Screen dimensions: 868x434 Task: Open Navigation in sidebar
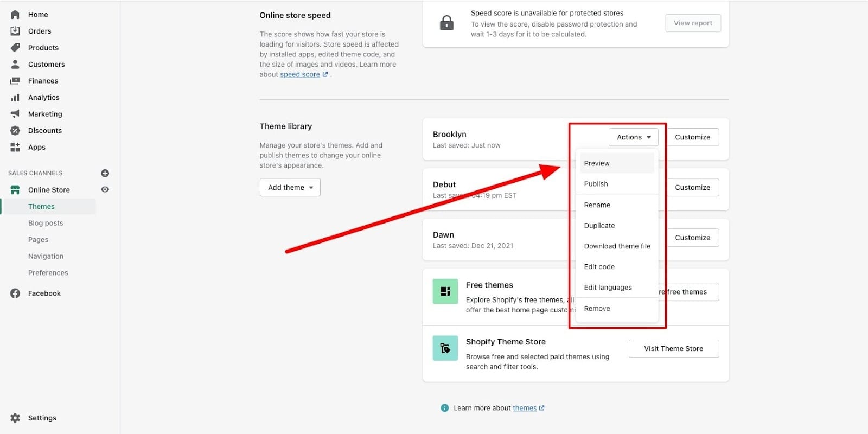tap(46, 256)
